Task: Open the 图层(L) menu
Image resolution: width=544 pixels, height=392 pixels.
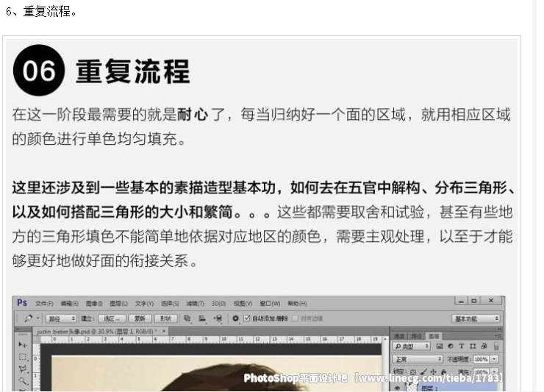Action: coord(118,304)
